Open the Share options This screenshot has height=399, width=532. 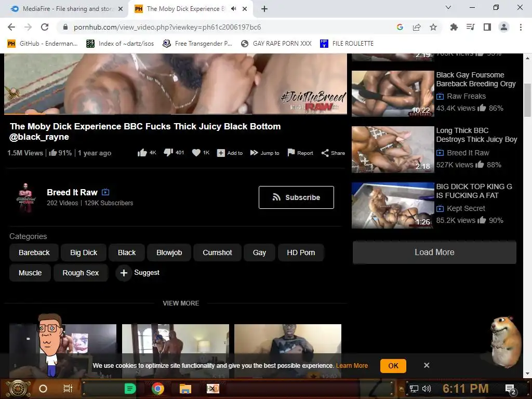click(333, 153)
